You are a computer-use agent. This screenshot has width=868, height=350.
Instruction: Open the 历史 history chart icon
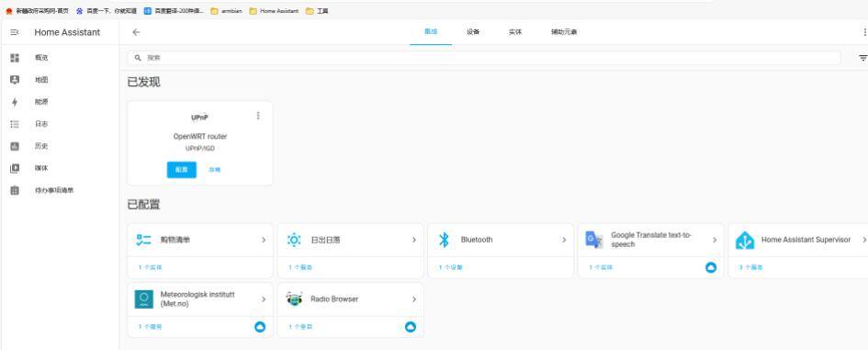[15, 146]
